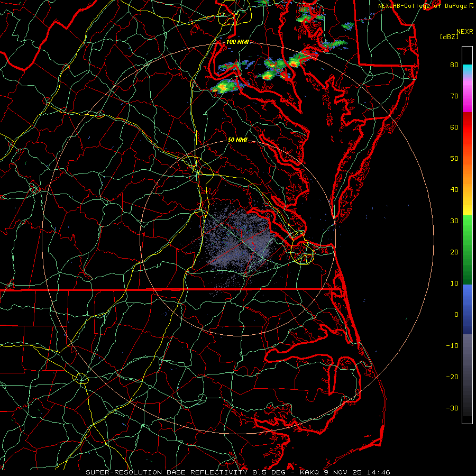The image size is (476, 476).
Task: Click the 60 dBZ scale value
Action: pyautogui.click(x=454, y=127)
